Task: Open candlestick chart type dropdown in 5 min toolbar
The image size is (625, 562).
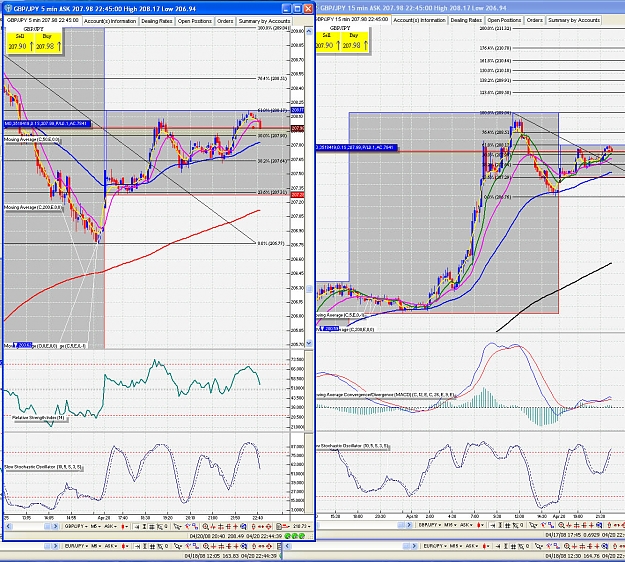Action: coord(125,527)
